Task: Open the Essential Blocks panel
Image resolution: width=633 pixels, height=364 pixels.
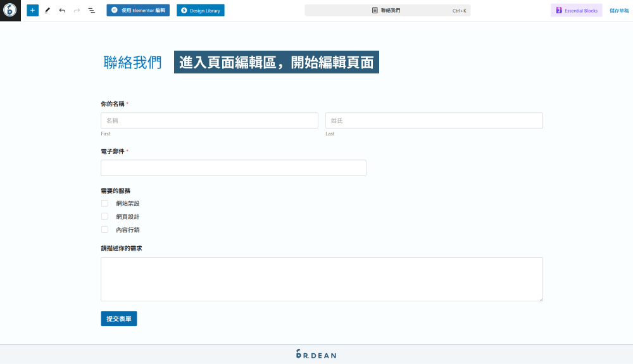Action: tap(577, 11)
